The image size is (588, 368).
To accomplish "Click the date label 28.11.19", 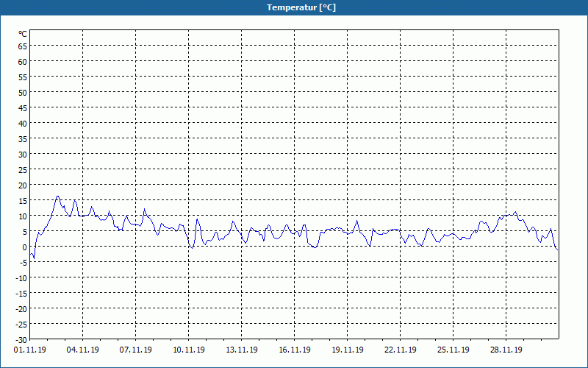I will pyautogui.click(x=506, y=350).
